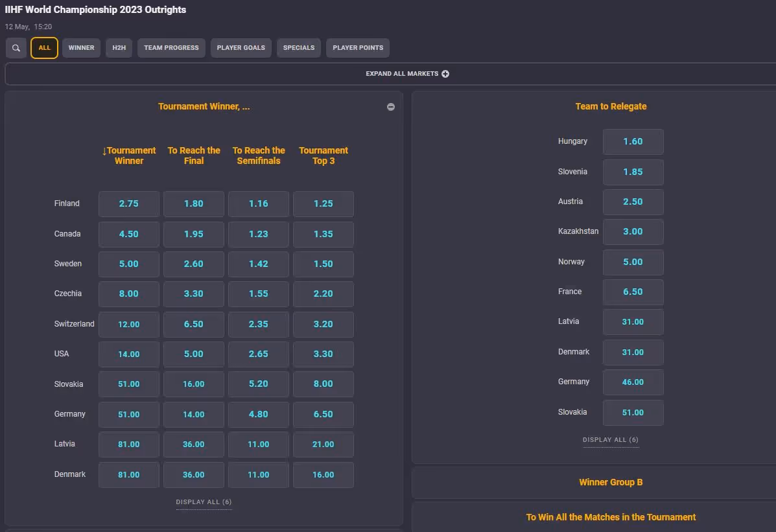Pick Latvia to relegate at 31.00

tap(633, 321)
